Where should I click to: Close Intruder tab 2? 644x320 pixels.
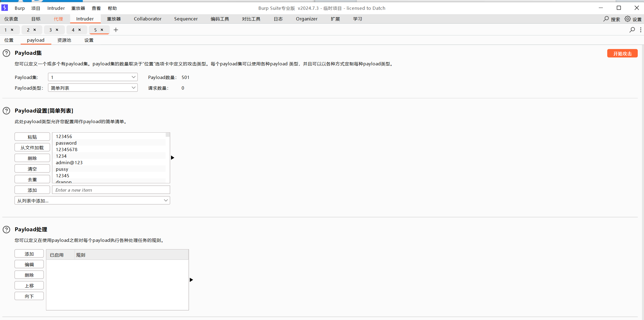(35, 30)
